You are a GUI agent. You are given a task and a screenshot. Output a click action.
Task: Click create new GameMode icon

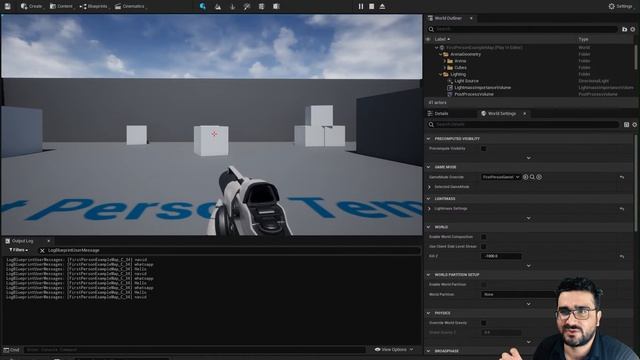[539, 177]
